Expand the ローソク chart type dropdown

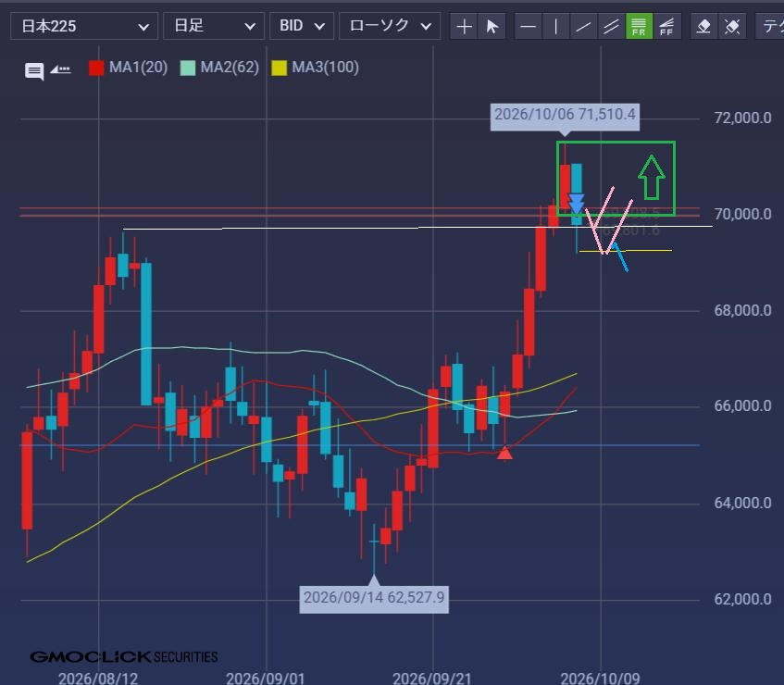(x=390, y=26)
